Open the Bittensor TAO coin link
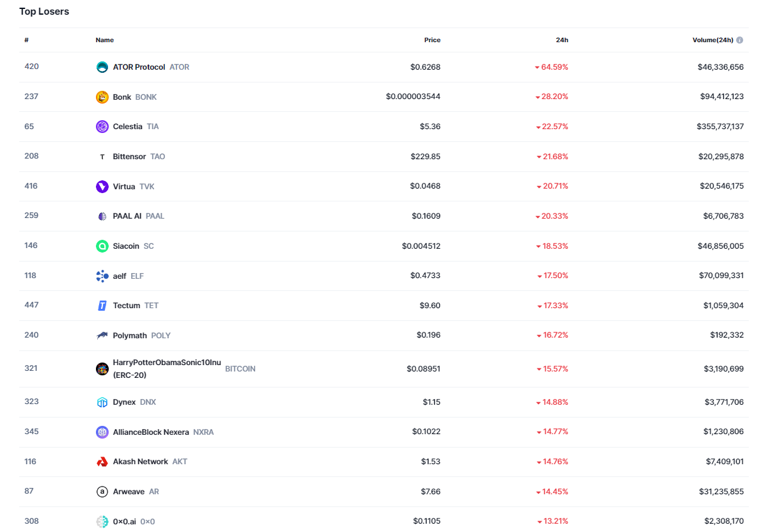The width and height of the screenshot is (768, 532). [130, 157]
